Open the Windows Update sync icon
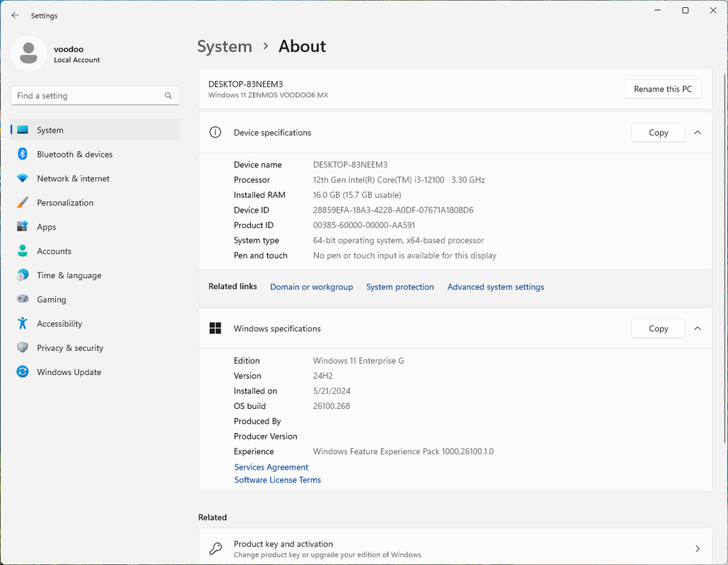Viewport: 728px width, 565px height. tap(23, 372)
